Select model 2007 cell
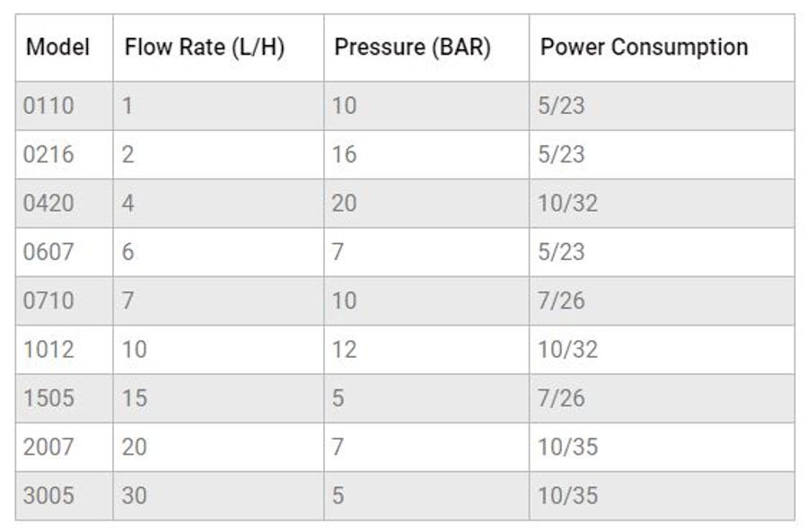 pyautogui.click(x=48, y=447)
